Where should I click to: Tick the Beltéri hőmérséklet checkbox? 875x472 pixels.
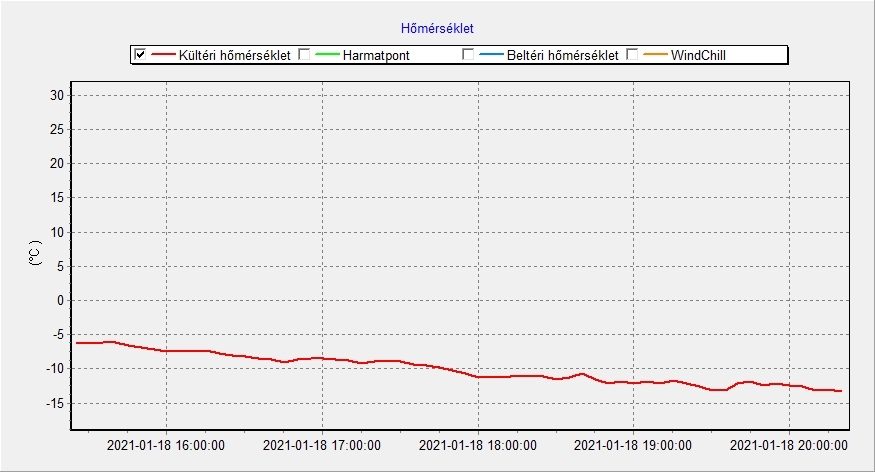tap(468, 55)
